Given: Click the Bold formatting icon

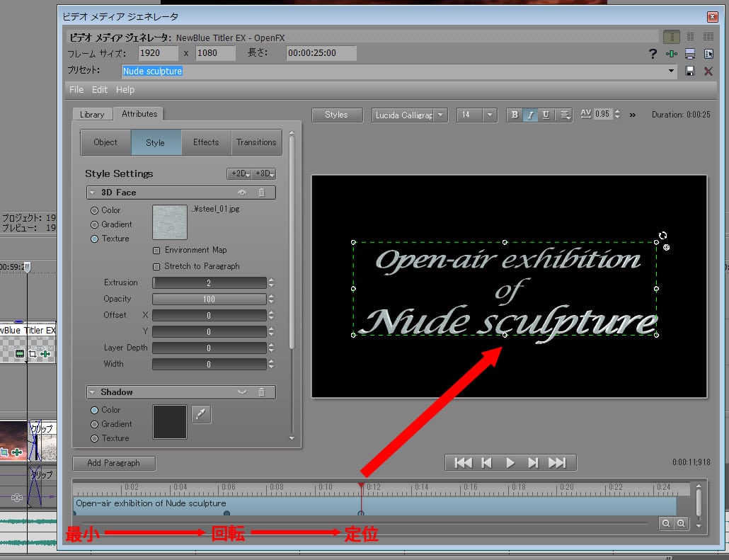Looking at the screenshot, I should click(x=515, y=115).
